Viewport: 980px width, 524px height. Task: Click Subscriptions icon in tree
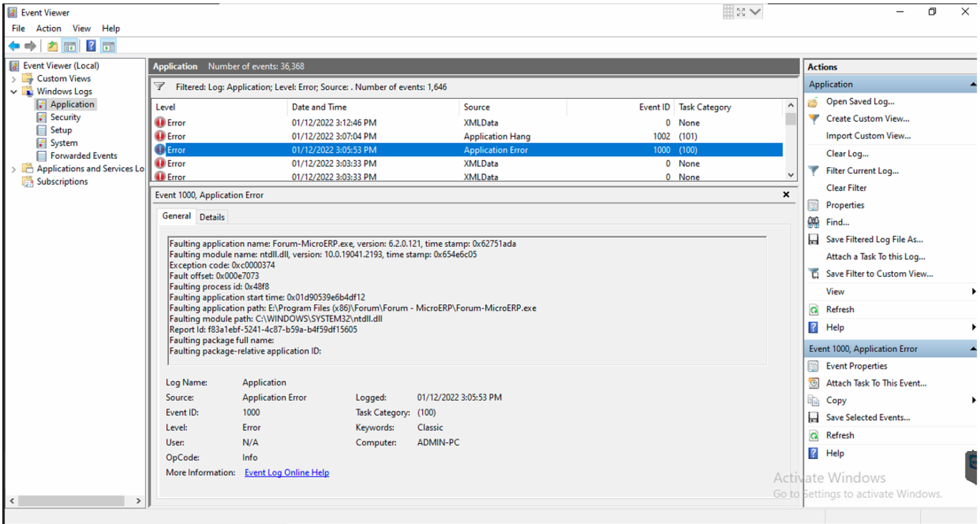pyautogui.click(x=27, y=182)
